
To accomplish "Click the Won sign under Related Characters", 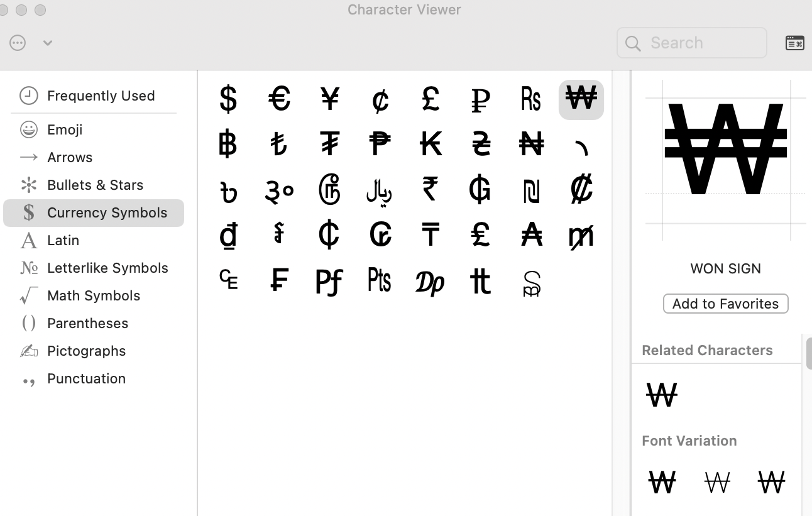I will (x=661, y=394).
